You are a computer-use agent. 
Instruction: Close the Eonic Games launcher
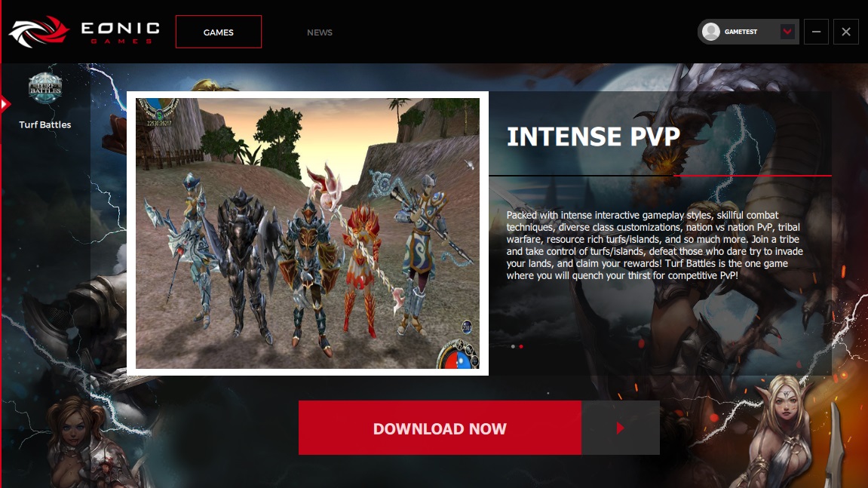pos(846,32)
